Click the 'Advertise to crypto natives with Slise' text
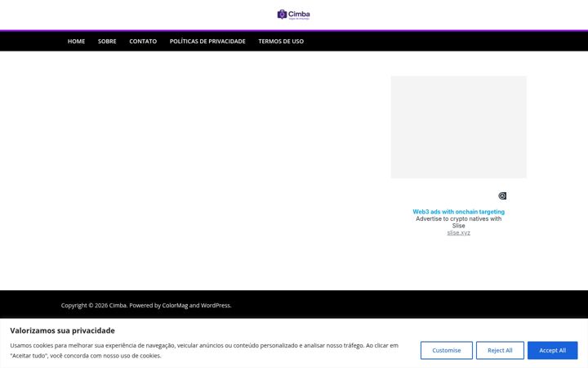The height and width of the screenshot is (368, 588). [x=458, y=222]
